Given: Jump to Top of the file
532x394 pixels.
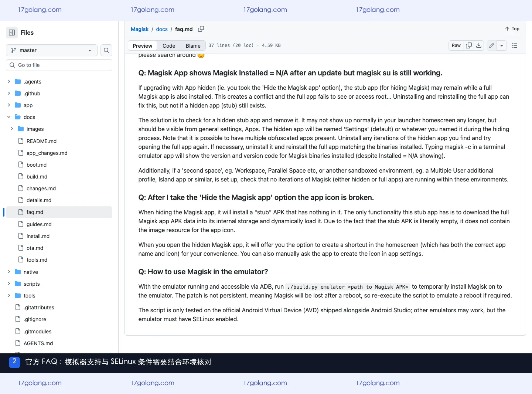Looking at the screenshot, I should point(512,29).
